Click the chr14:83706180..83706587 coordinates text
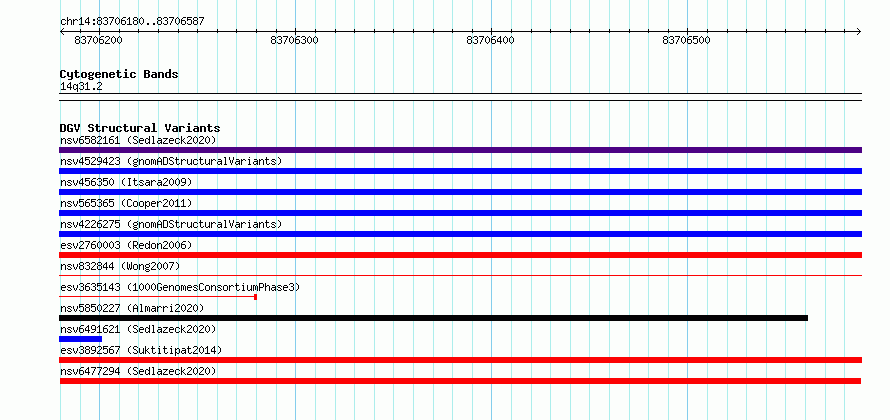Viewport: 890px width, 420px height. pyautogui.click(x=132, y=22)
